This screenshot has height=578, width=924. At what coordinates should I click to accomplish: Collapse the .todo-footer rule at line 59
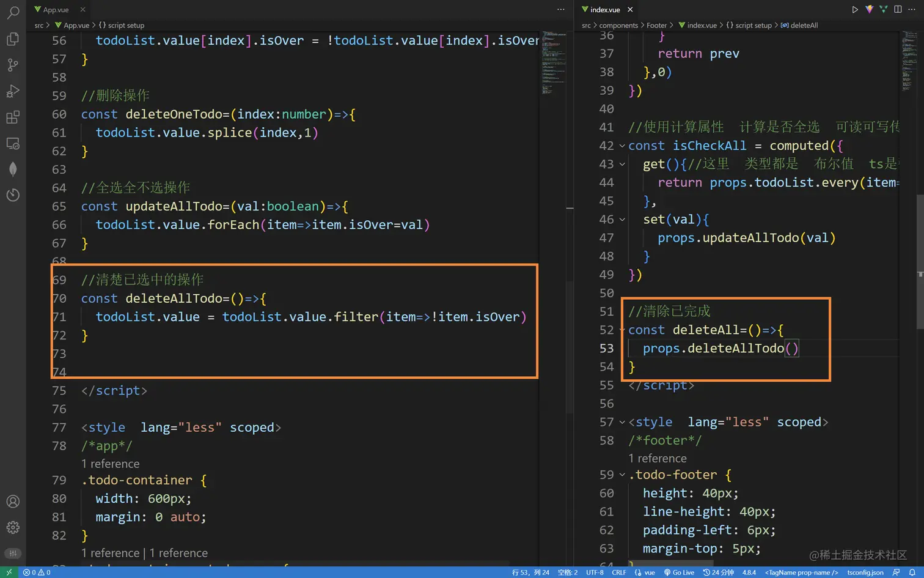coord(622,475)
